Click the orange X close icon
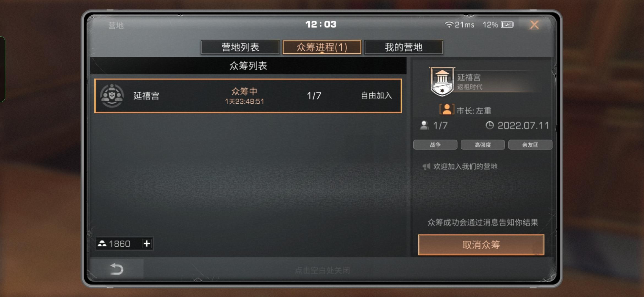644x297 pixels. [x=534, y=25]
